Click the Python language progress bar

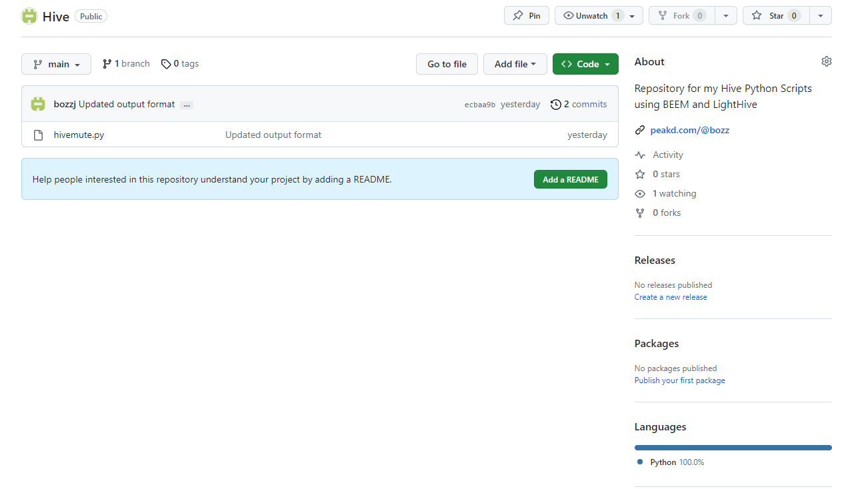click(x=733, y=448)
